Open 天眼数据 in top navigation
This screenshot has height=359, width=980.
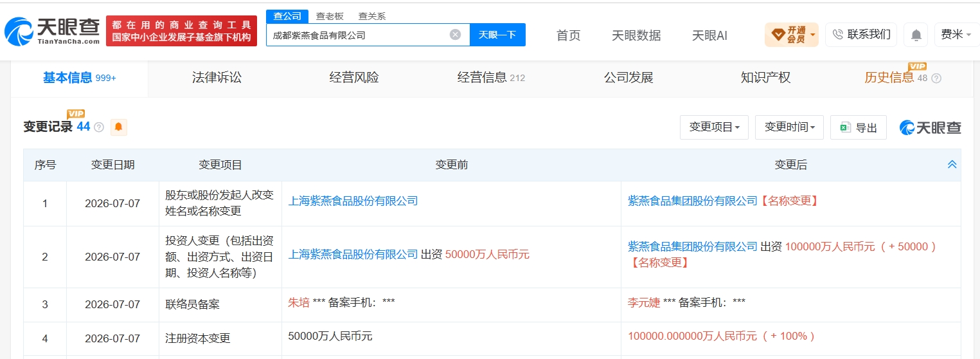[636, 35]
